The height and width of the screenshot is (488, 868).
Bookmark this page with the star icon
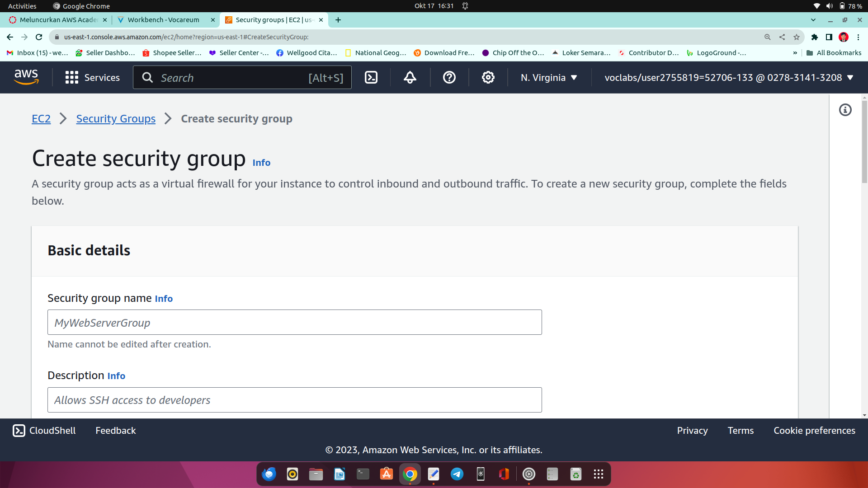click(x=797, y=37)
